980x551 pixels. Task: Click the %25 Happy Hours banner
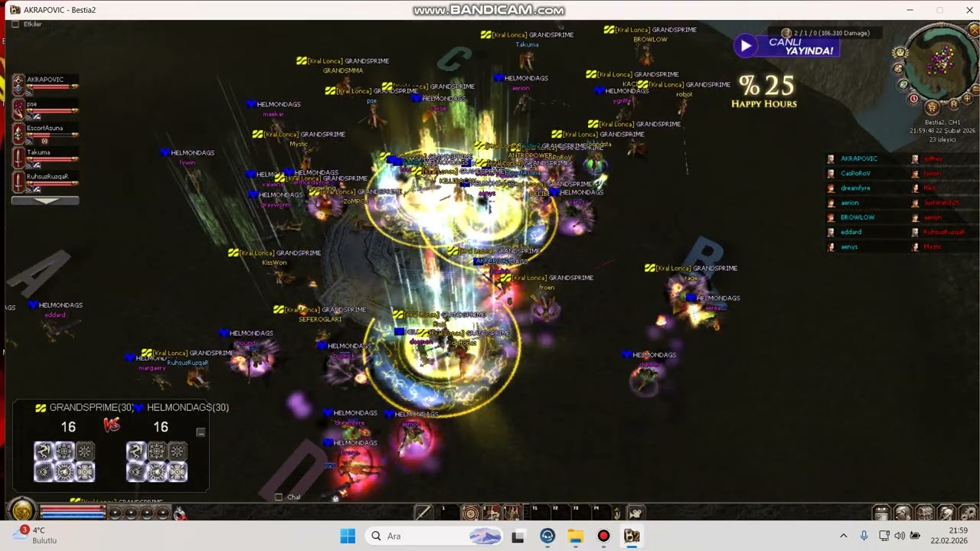pyautogui.click(x=764, y=91)
